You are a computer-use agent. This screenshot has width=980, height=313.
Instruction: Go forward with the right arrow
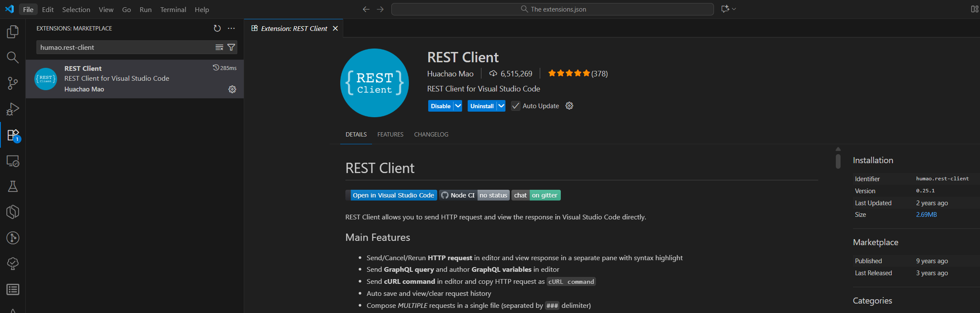[380, 9]
